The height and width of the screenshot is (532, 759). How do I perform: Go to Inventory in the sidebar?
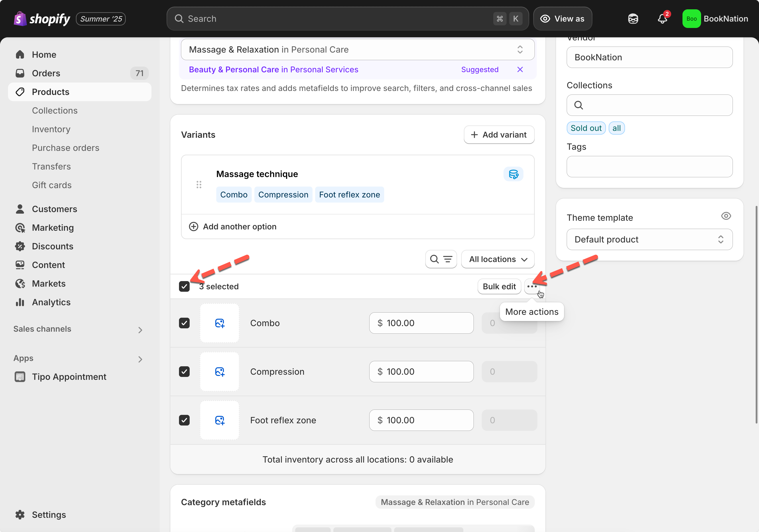point(51,129)
